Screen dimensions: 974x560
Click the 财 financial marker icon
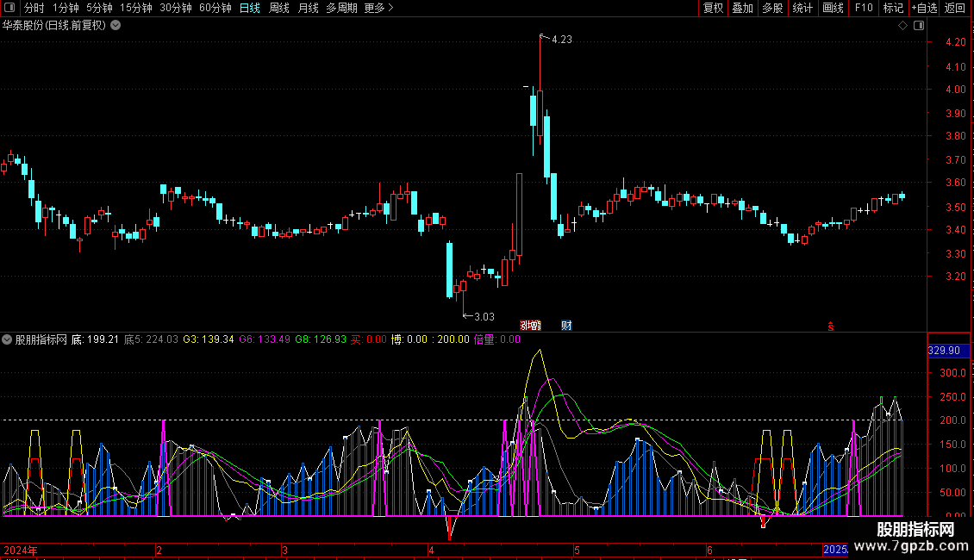click(566, 325)
